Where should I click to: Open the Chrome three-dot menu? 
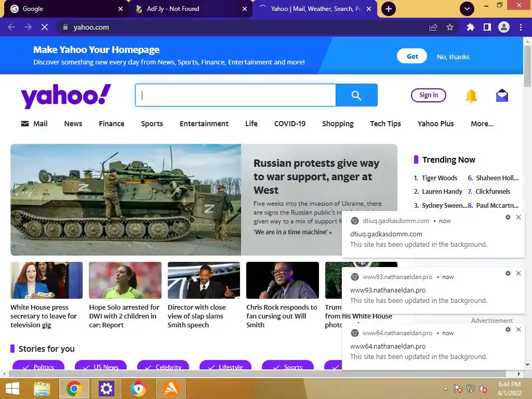click(521, 27)
